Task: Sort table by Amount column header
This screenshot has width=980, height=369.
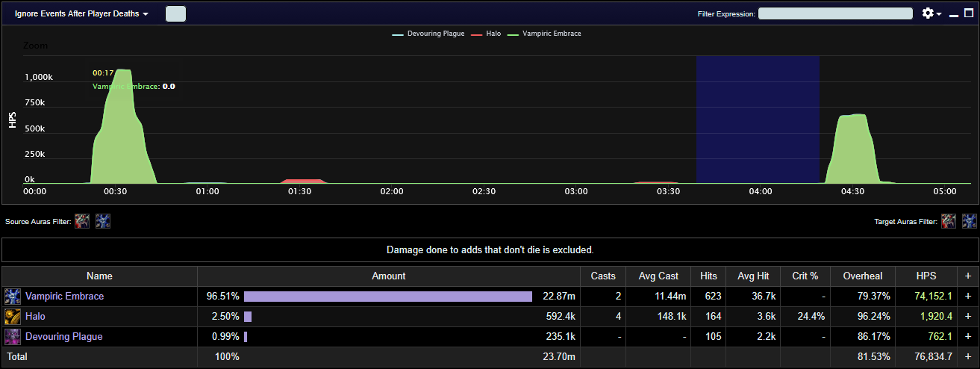Action: [x=388, y=276]
